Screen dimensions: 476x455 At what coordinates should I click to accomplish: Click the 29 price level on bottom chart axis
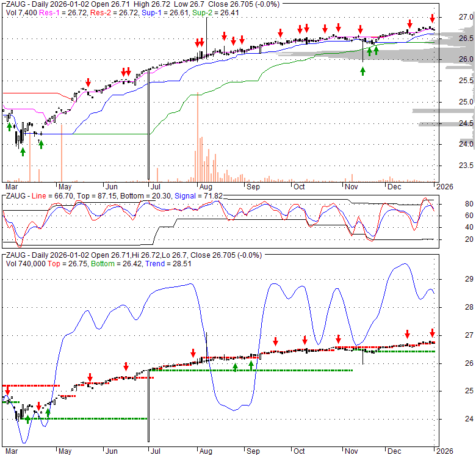coord(453,279)
